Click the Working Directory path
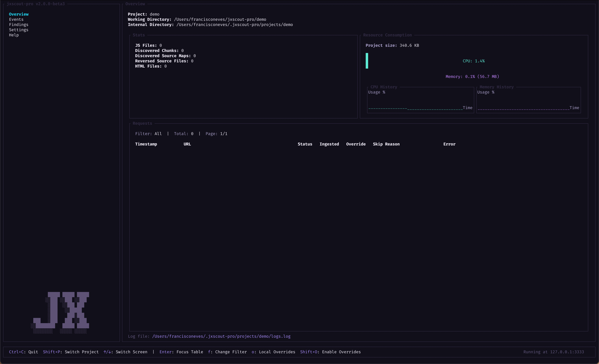The width and height of the screenshot is (599, 364). coord(220,19)
